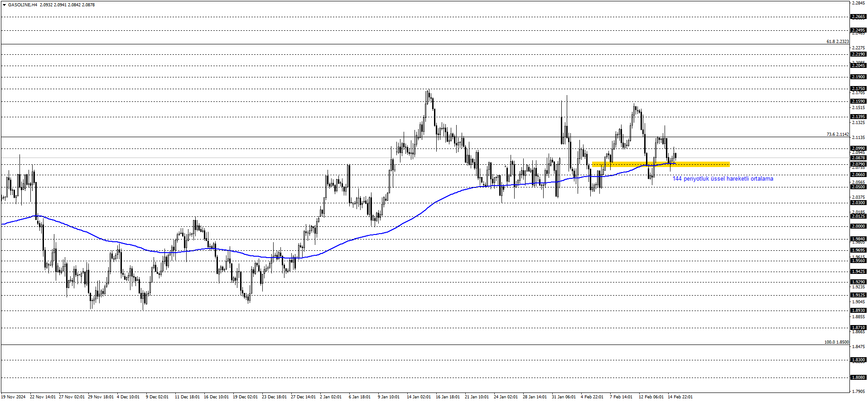Click the 21 Jan 10:01 date label
The width and height of the screenshot is (868, 402).
pos(477,397)
